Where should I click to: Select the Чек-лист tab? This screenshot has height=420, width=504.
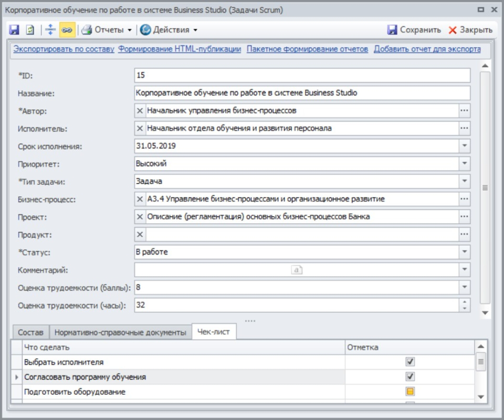(214, 332)
